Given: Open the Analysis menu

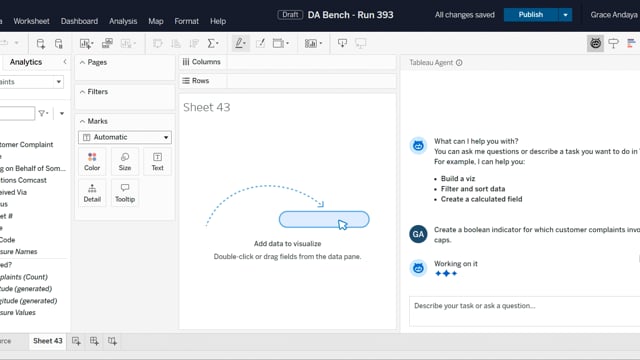Looking at the screenshot, I should [123, 21].
